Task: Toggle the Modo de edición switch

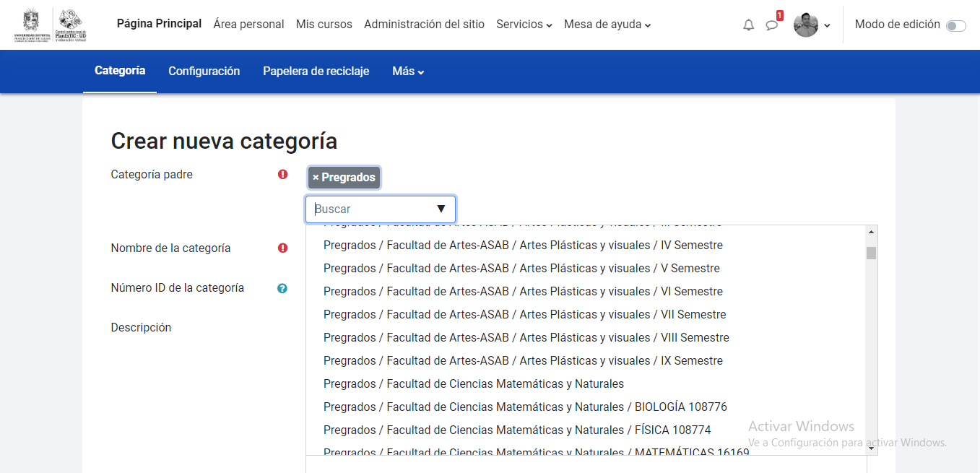Action: (955, 26)
